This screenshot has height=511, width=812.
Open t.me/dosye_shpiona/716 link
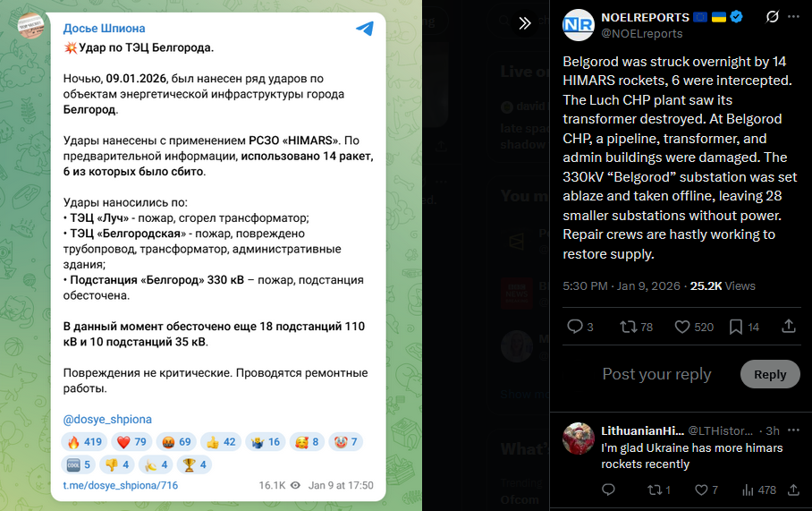(120, 486)
